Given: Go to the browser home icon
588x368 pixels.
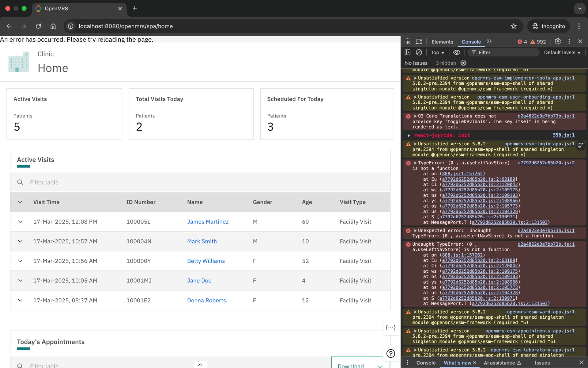Looking at the screenshot, I should pos(53,26).
